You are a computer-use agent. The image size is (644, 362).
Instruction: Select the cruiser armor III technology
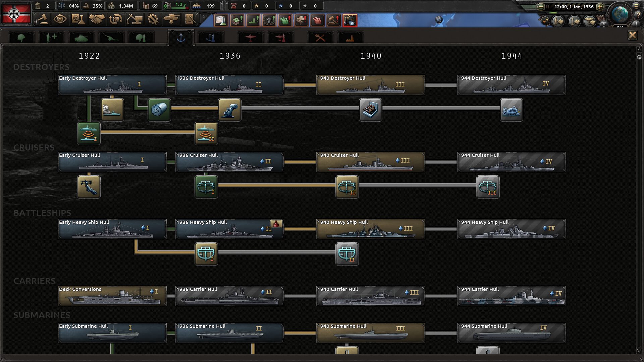point(488,187)
